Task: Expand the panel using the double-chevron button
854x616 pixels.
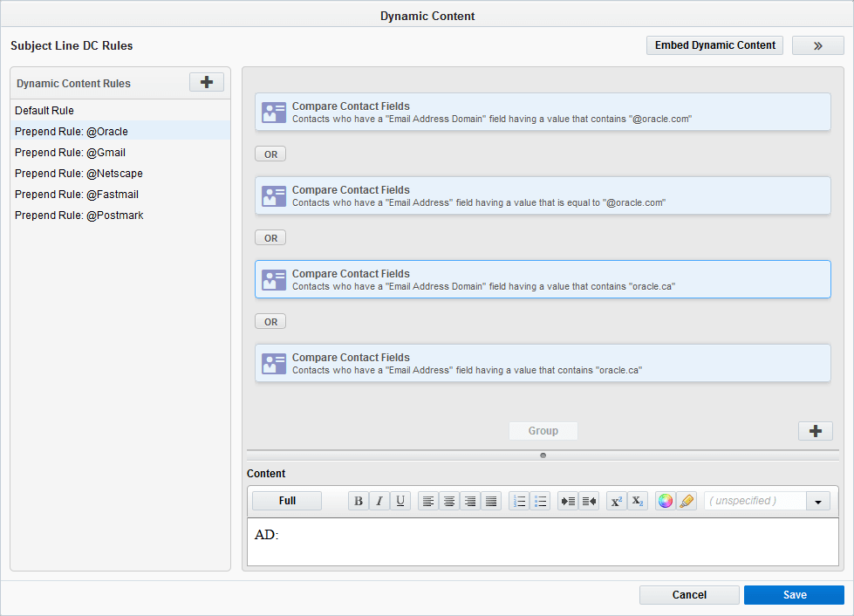Action: (x=817, y=44)
